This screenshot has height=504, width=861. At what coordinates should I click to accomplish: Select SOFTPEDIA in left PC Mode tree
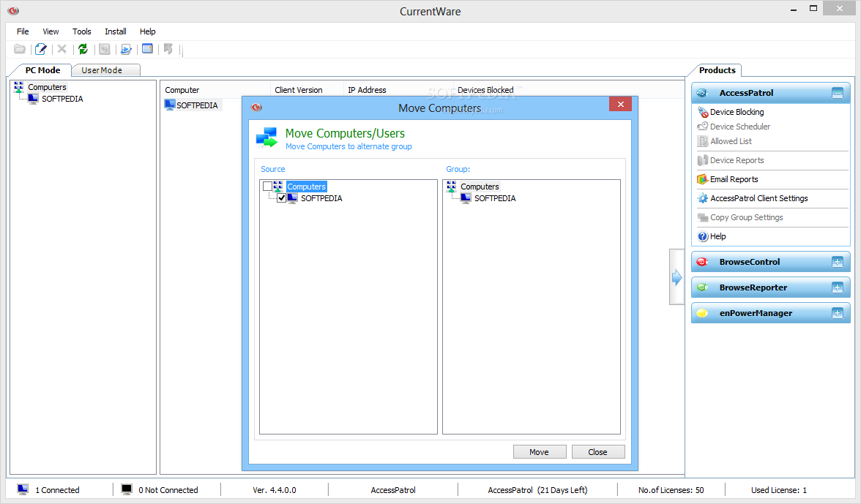62,99
